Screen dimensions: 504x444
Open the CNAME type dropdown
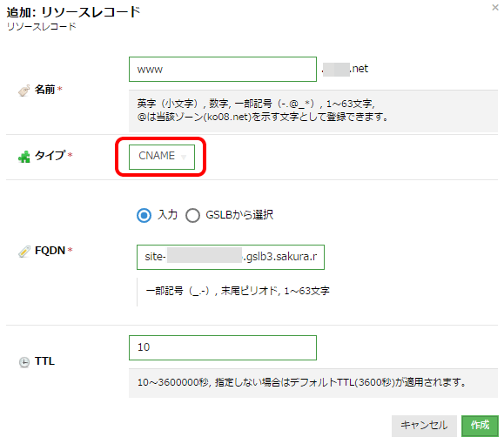162,157
